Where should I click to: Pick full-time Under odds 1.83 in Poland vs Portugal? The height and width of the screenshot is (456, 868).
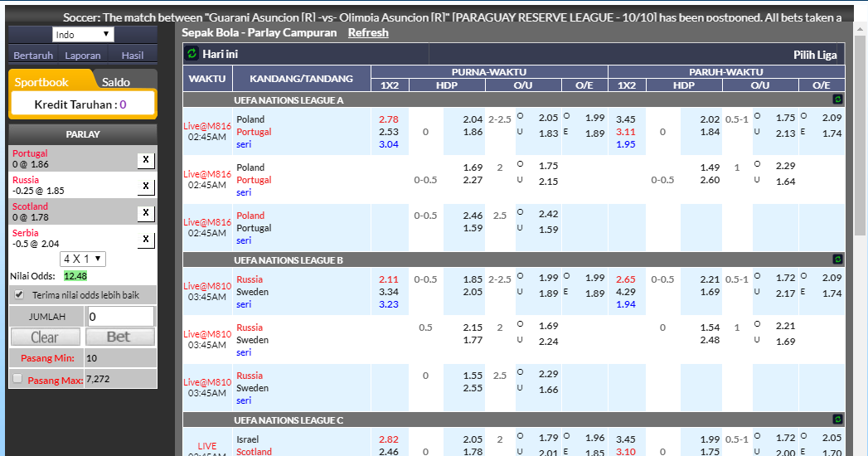click(x=548, y=133)
